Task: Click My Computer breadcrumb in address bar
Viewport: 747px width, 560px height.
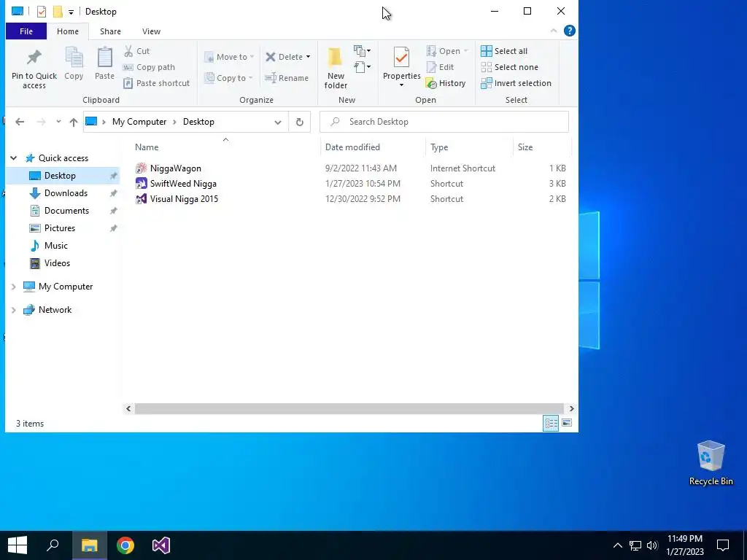Action: click(x=139, y=122)
